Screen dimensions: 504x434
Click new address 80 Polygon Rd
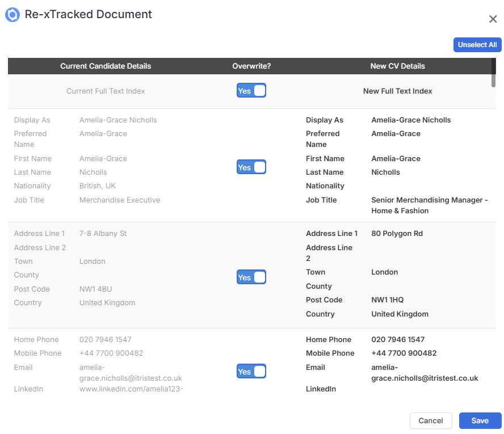(397, 234)
